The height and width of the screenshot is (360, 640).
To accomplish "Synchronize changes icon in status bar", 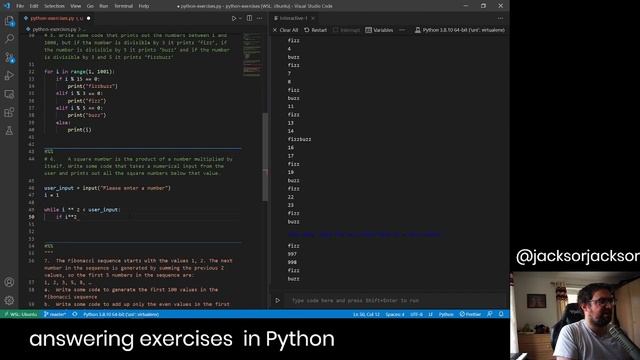I will 75,314.
